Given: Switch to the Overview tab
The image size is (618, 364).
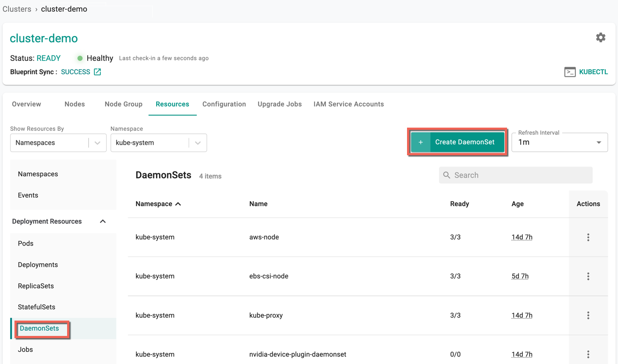Looking at the screenshot, I should pos(26,104).
